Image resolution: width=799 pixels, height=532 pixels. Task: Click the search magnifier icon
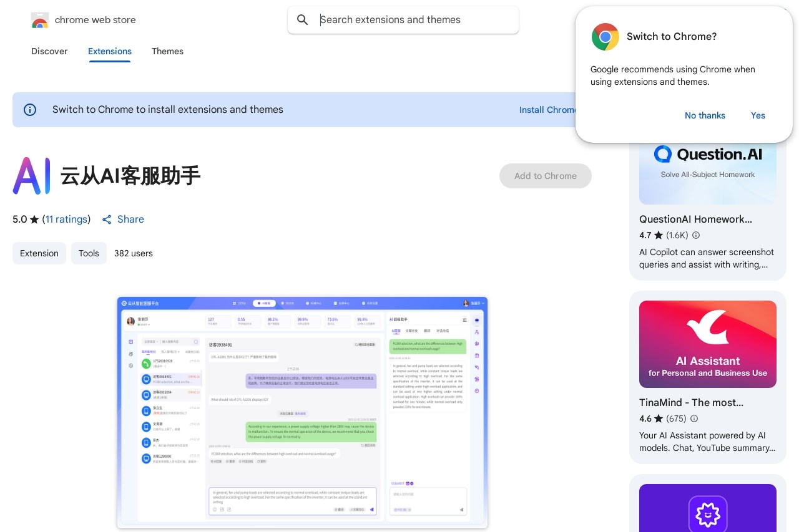[x=303, y=20]
